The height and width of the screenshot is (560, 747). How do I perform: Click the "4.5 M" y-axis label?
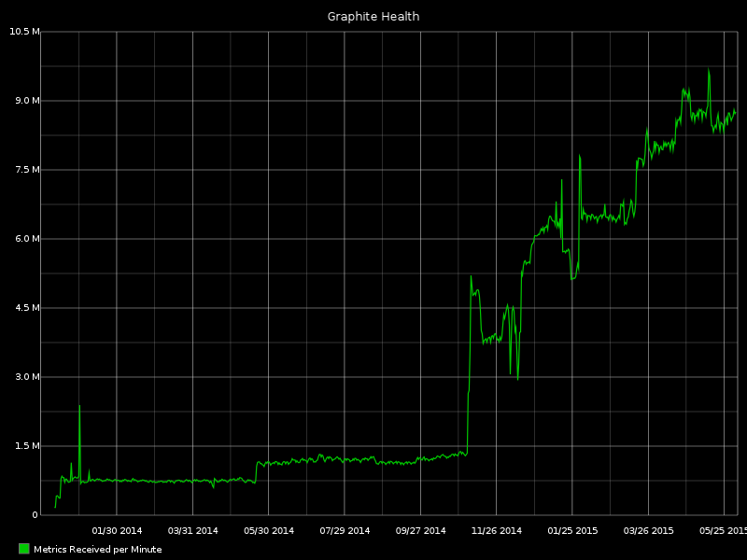pos(28,308)
